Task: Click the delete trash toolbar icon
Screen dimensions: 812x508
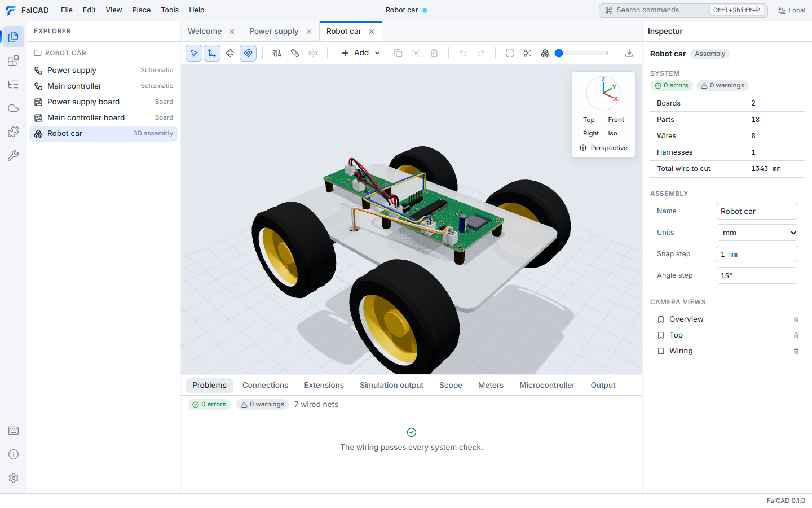Action: point(434,53)
